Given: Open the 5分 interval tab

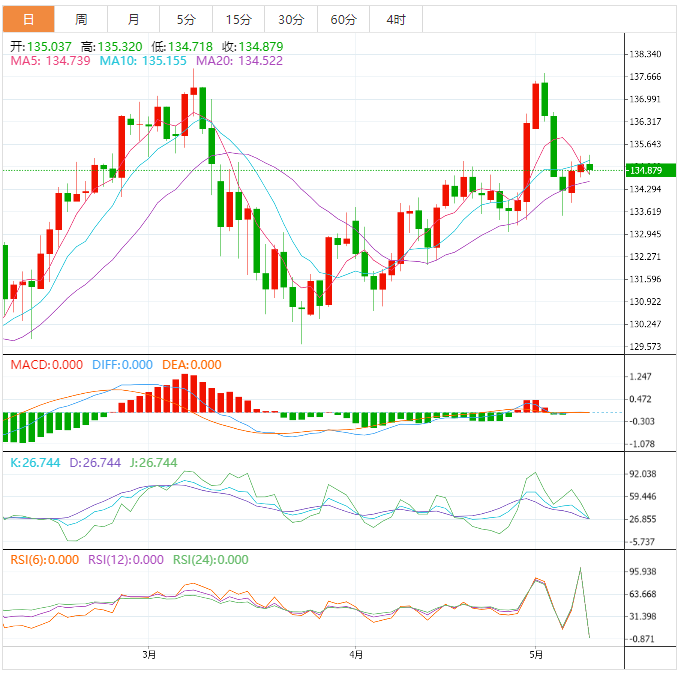Looking at the screenshot, I should 186,20.
